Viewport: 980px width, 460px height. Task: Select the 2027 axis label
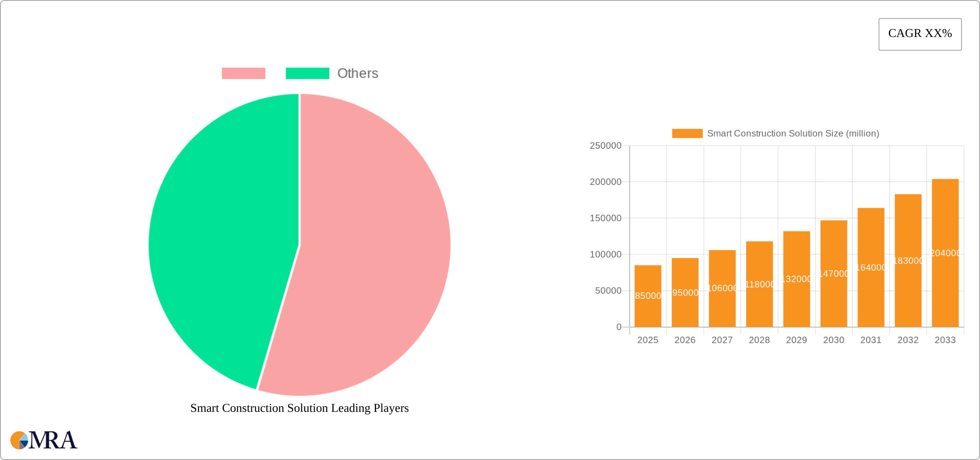click(x=722, y=340)
